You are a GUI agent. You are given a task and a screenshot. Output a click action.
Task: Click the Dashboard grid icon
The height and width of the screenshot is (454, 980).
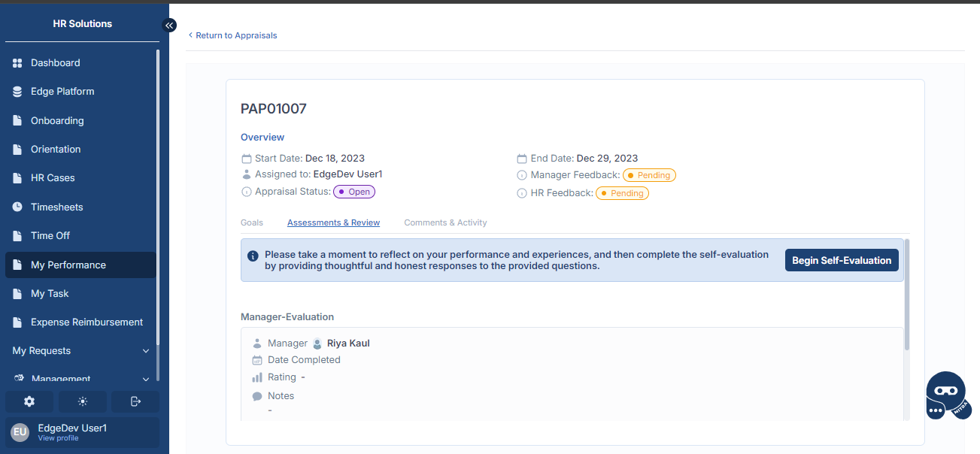tap(17, 63)
